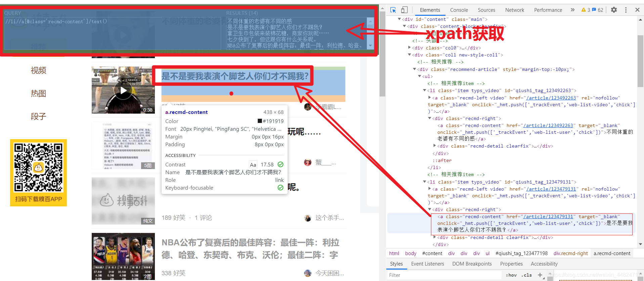Screen dimensions: 644x281
Task: Collapse the li qiushi_tag_123479131 node
Action: (424, 182)
